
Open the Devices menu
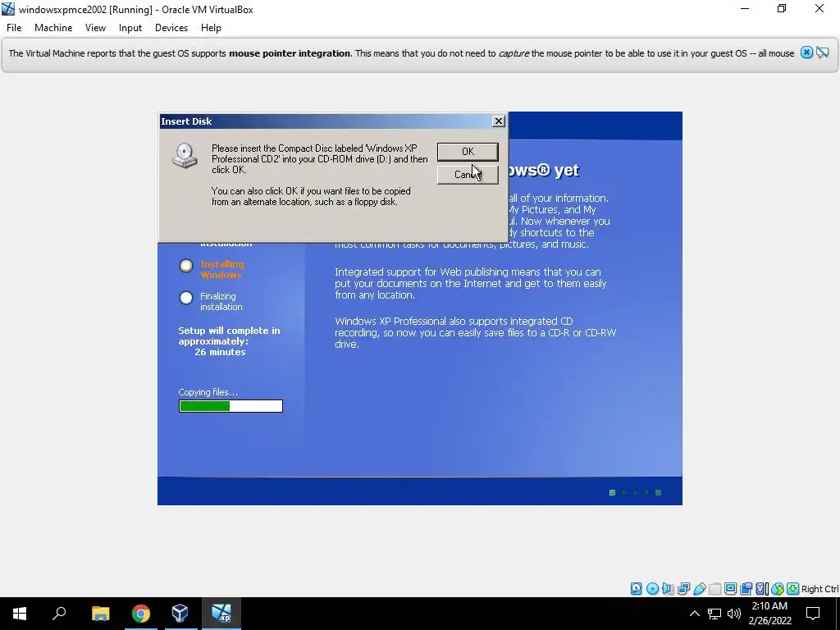tap(171, 28)
